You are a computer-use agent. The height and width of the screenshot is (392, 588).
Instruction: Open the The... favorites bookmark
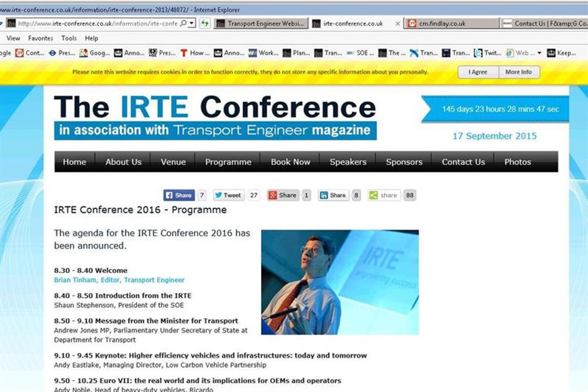[392, 53]
